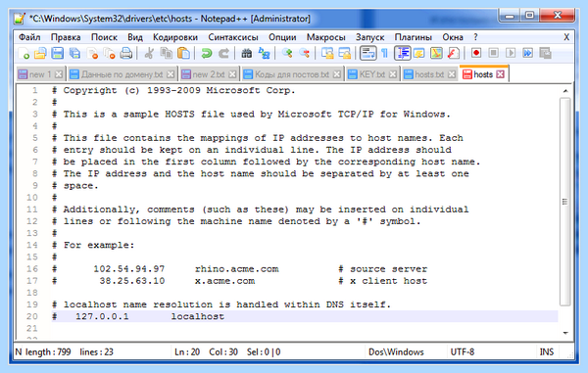Open the Макросы menu
The height and width of the screenshot is (373, 588).
point(326,37)
